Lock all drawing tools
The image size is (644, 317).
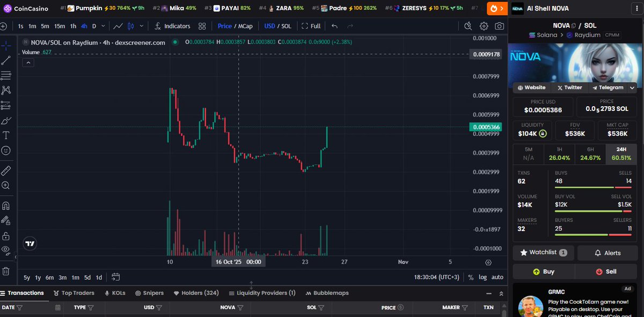[x=6, y=235]
